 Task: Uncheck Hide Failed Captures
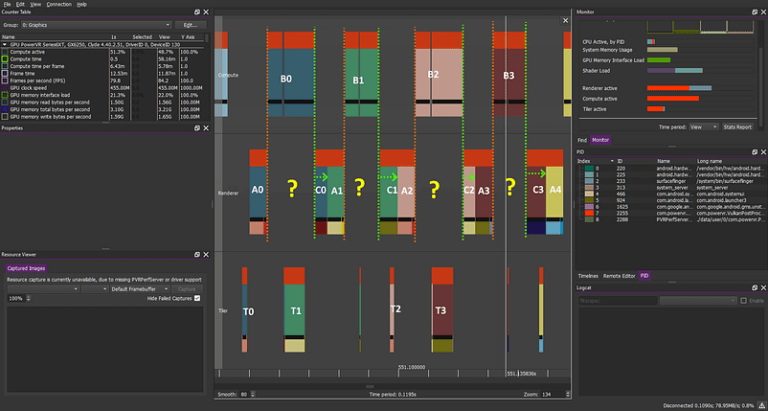tap(197, 298)
